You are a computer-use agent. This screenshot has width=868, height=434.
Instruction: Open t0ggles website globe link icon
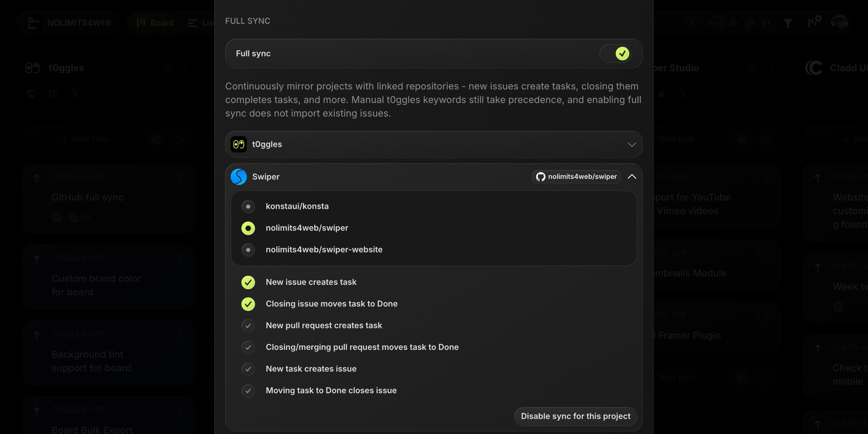[31, 94]
